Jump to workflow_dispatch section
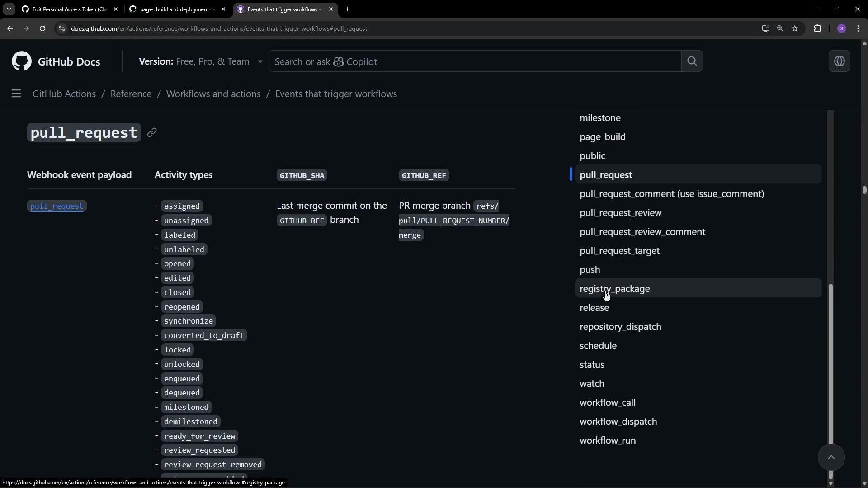Screen dimensions: 868x488 pyautogui.click(x=618, y=422)
